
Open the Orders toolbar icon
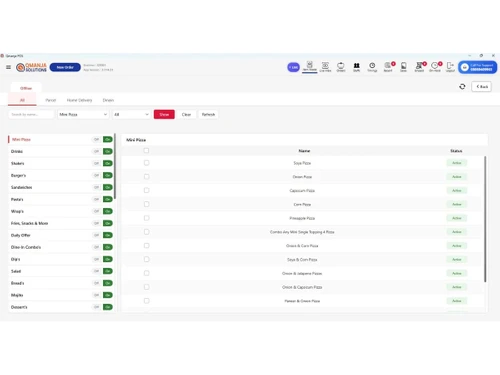pyautogui.click(x=341, y=67)
